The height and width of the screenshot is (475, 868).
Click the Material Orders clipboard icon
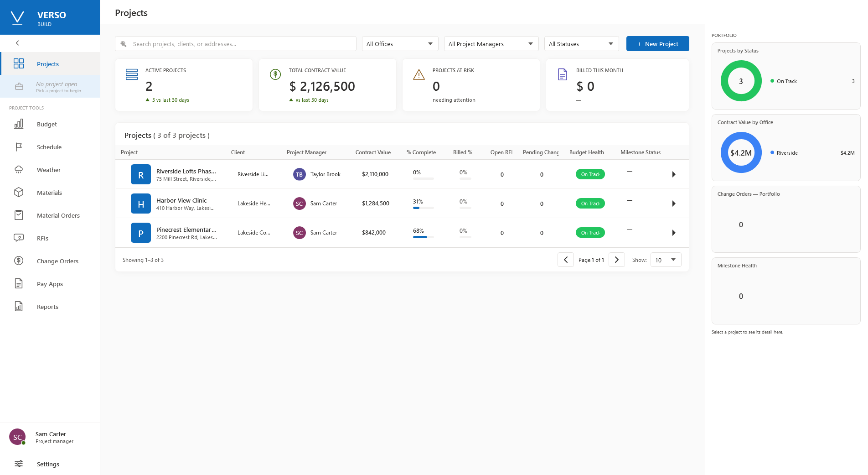tap(19, 215)
